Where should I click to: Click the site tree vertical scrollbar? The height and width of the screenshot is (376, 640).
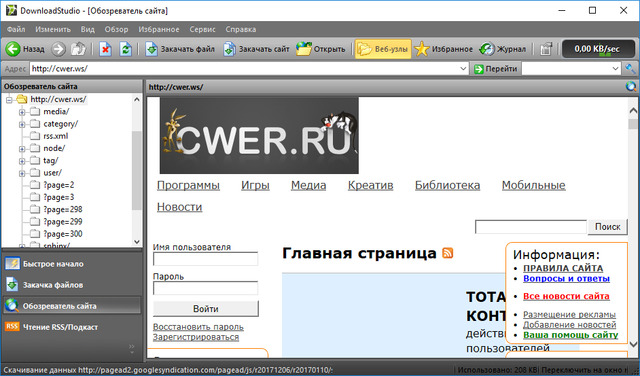(137, 170)
